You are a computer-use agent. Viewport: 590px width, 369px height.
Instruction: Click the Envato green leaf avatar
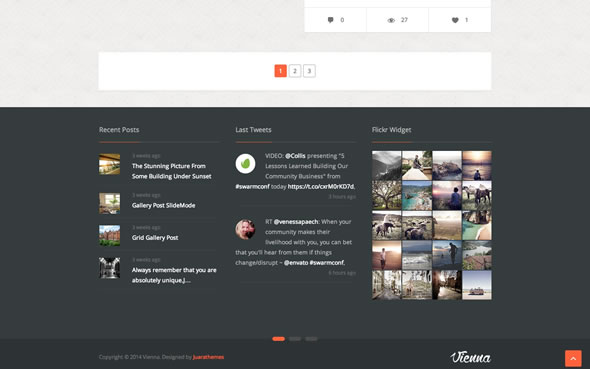(x=245, y=164)
